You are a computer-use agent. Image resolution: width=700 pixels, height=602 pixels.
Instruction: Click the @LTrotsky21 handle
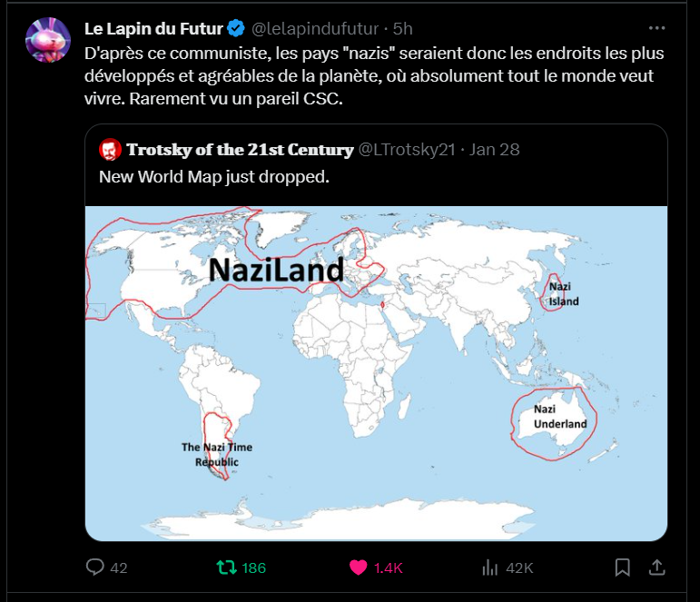click(407, 149)
